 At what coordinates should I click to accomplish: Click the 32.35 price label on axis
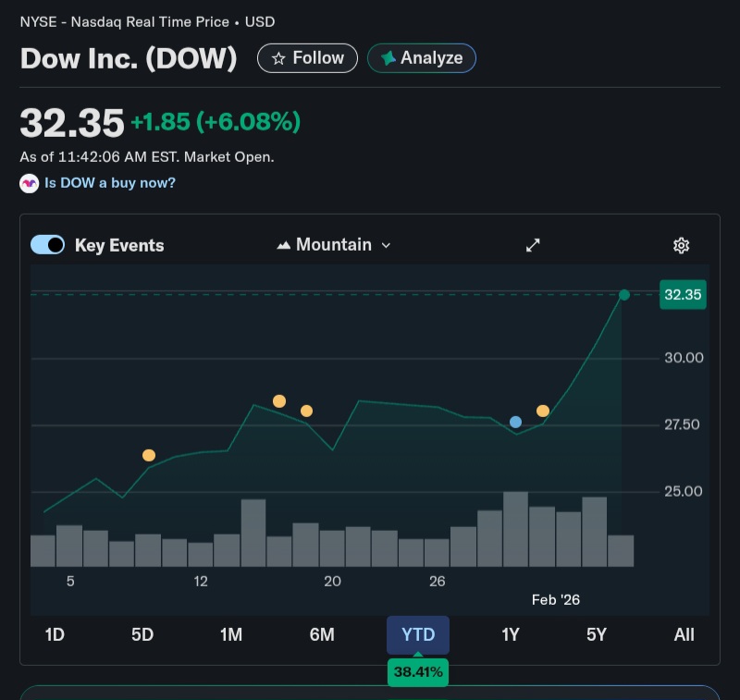(683, 295)
